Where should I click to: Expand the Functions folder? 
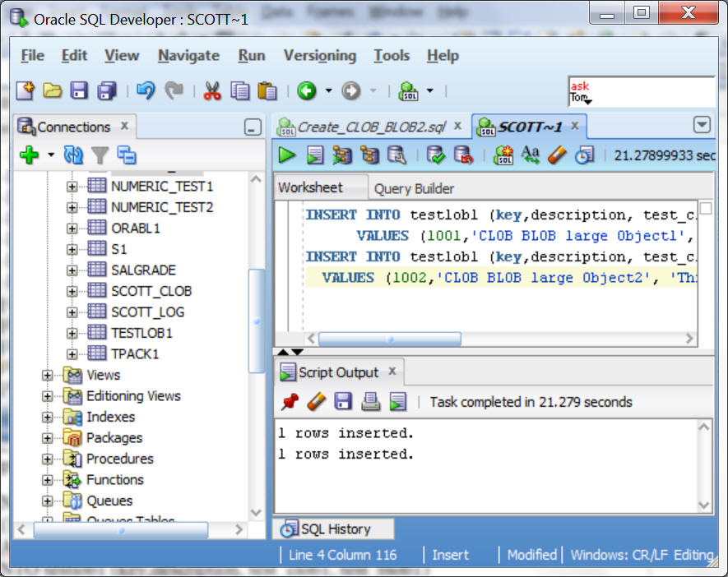click(47, 479)
